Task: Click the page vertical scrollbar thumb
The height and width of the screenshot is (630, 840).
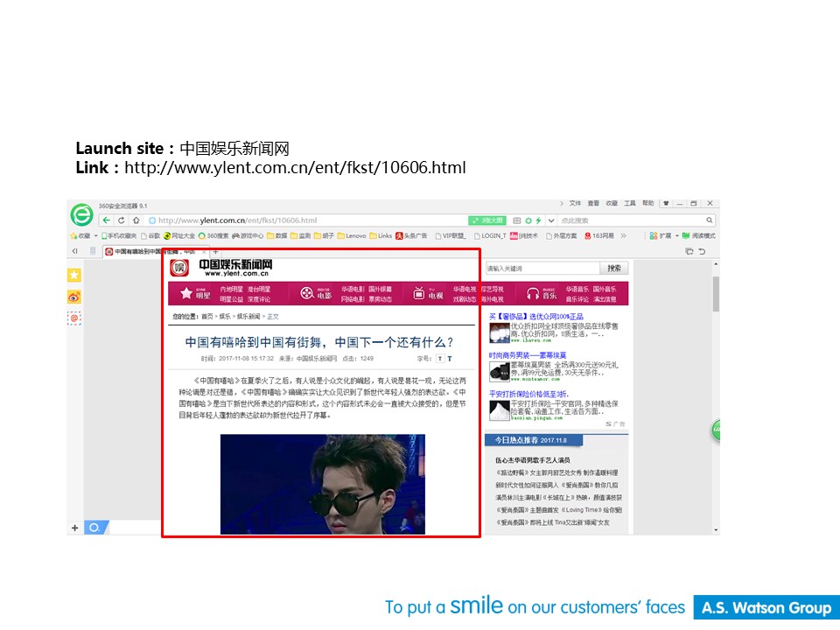Action: point(716,293)
